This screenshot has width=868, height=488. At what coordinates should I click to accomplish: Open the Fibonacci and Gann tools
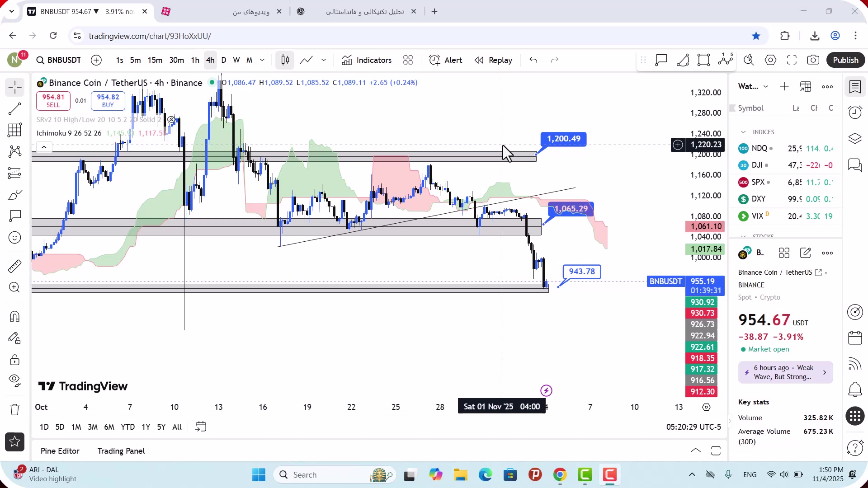(x=15, y=130)
